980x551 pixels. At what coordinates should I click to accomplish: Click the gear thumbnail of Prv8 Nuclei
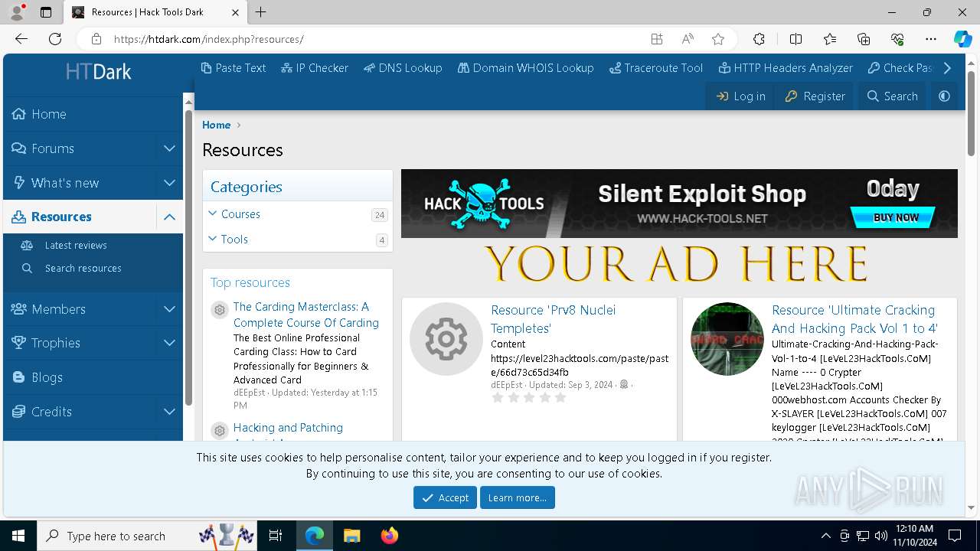click(x=446, y=339)
